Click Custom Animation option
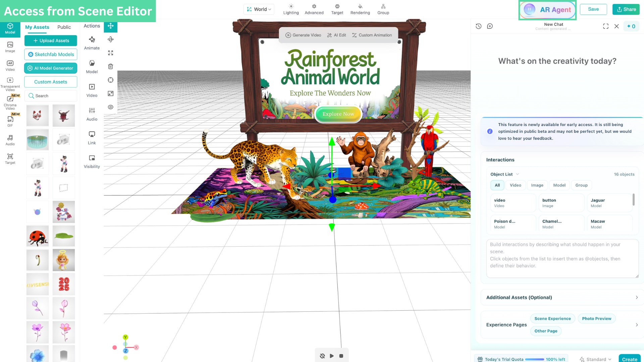 click(x=372, y=35)
